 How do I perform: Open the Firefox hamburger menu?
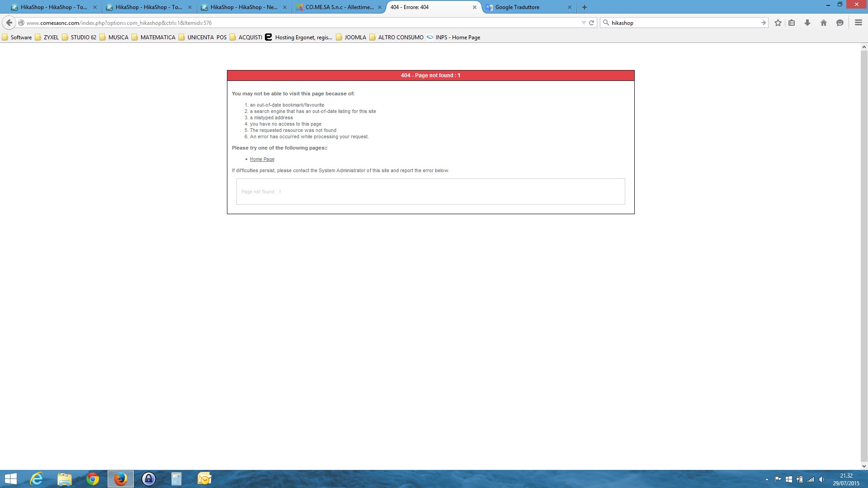click(859, 23)
